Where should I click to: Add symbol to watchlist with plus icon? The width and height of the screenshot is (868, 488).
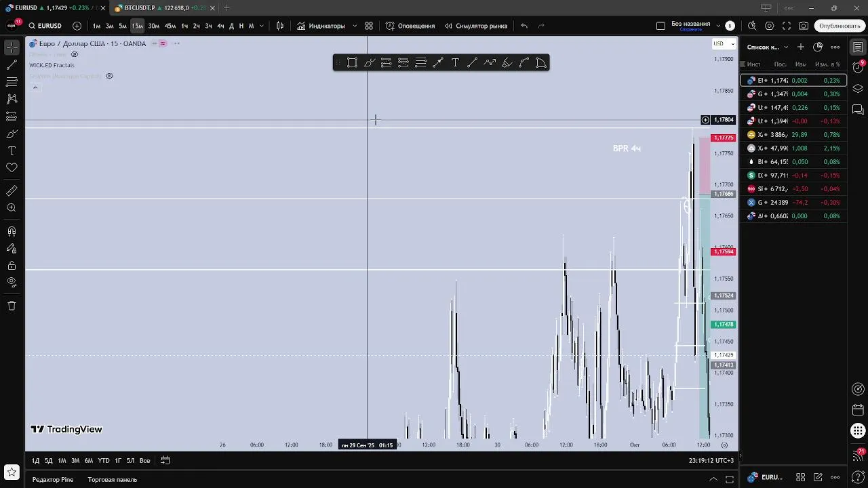801,47
